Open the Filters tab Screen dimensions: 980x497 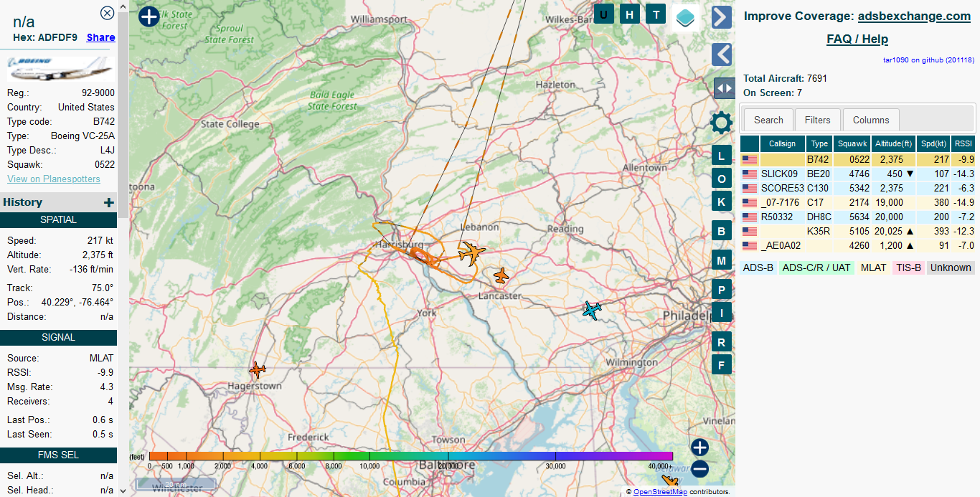point(817,120)
